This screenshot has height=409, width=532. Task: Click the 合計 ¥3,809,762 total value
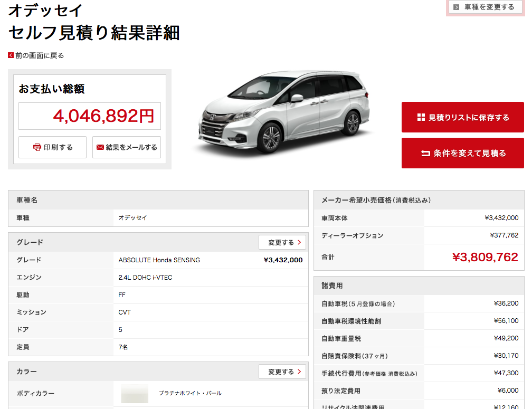(x=485, y=257)
